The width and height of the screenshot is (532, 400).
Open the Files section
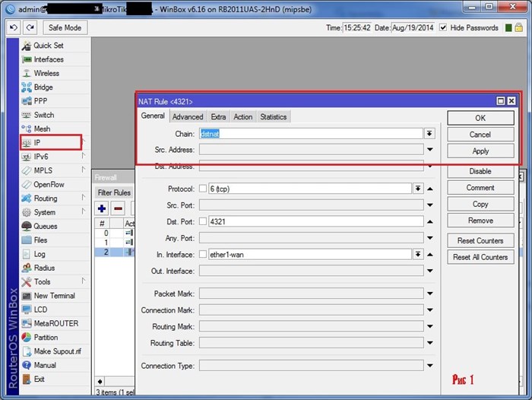[x=40, y=240]
